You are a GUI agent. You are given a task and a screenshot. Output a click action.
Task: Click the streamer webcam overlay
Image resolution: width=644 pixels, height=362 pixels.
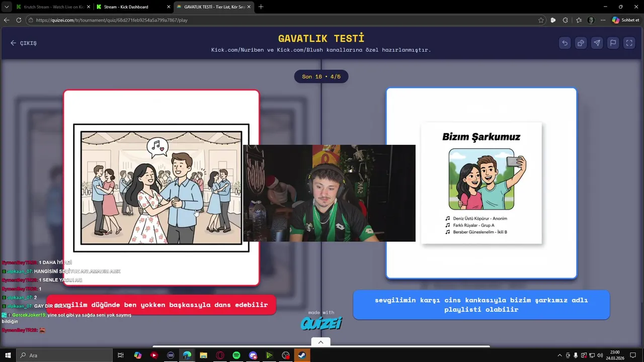coord(329,193)
